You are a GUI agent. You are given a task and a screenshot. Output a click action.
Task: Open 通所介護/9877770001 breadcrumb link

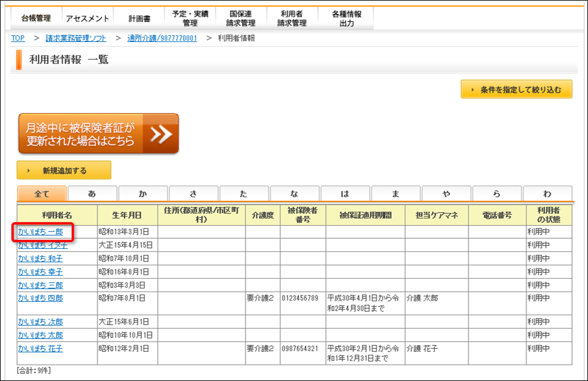(x=162, y=38)
